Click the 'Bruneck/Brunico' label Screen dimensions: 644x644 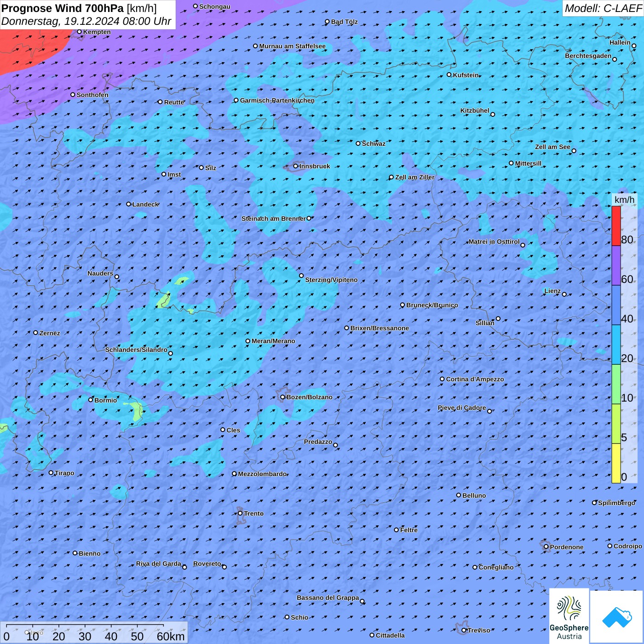point(432,305)
